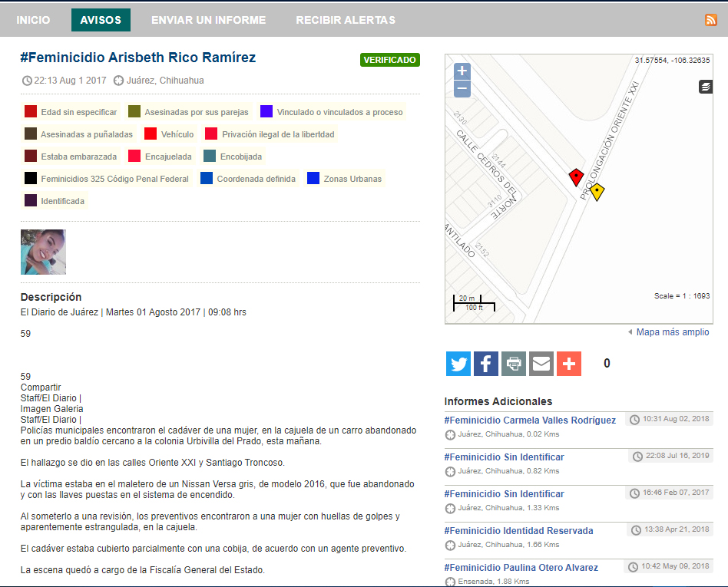The width and height of the screenshot is (728, 587).
Task: Click the VERIFICADO badge
Action: (x=389, y=60)
